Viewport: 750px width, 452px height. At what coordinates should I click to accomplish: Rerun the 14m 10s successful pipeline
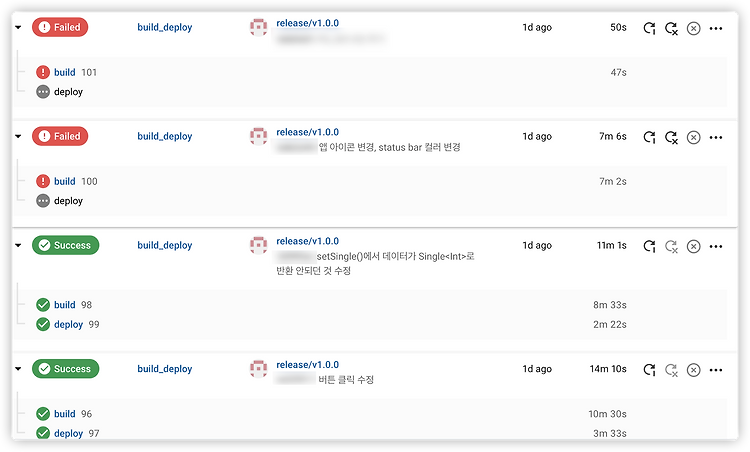649,370
